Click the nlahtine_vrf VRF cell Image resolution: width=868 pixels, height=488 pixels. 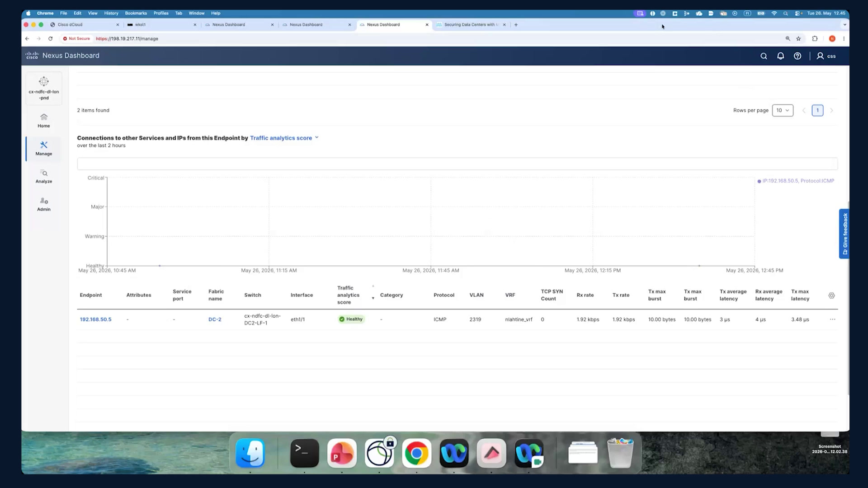[x=519, y=319]
